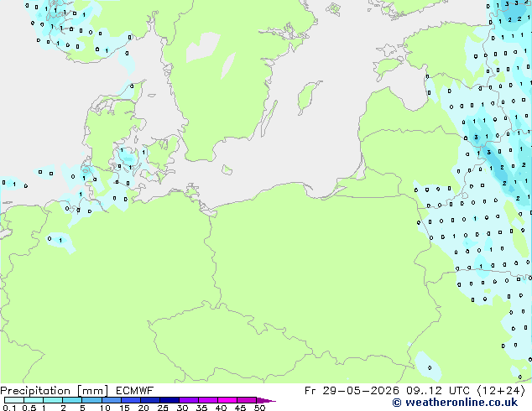
Task: Choose the 20–25 mm legend color box
Action: (149, 400)
